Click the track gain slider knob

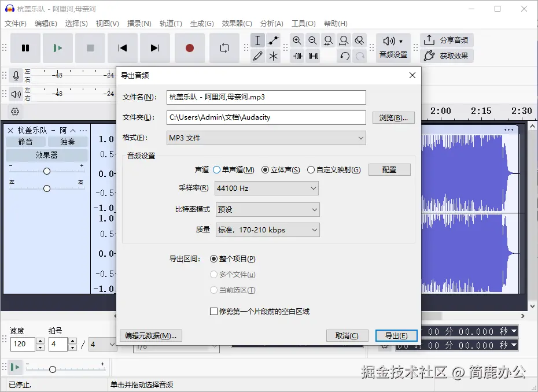coord(46,171)
